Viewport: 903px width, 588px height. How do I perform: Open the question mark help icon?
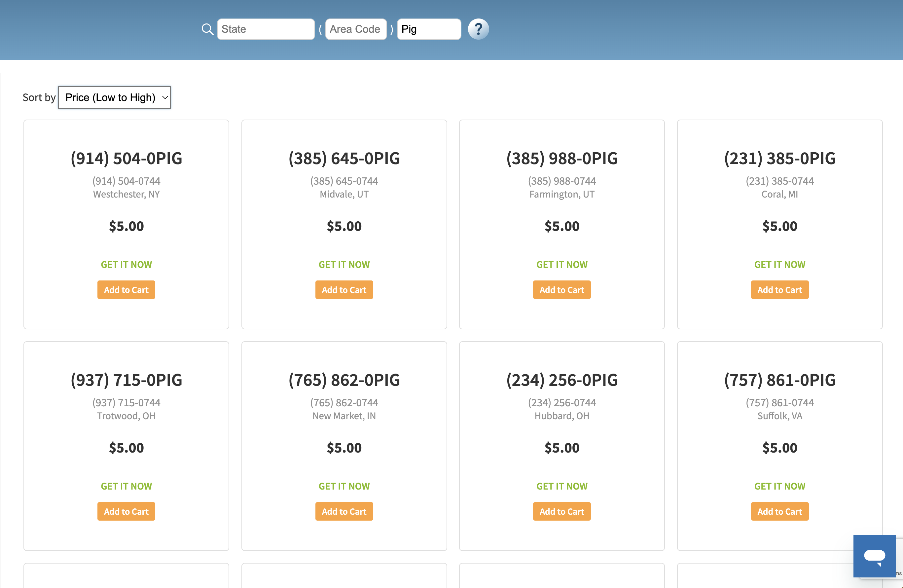click(x=478, y=29)
